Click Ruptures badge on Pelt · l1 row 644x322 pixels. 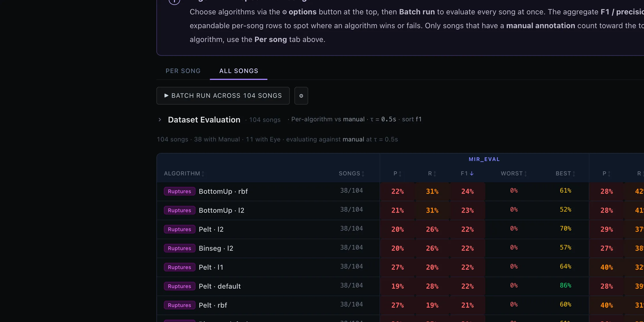pyautogui.click(x=179, y=267)
